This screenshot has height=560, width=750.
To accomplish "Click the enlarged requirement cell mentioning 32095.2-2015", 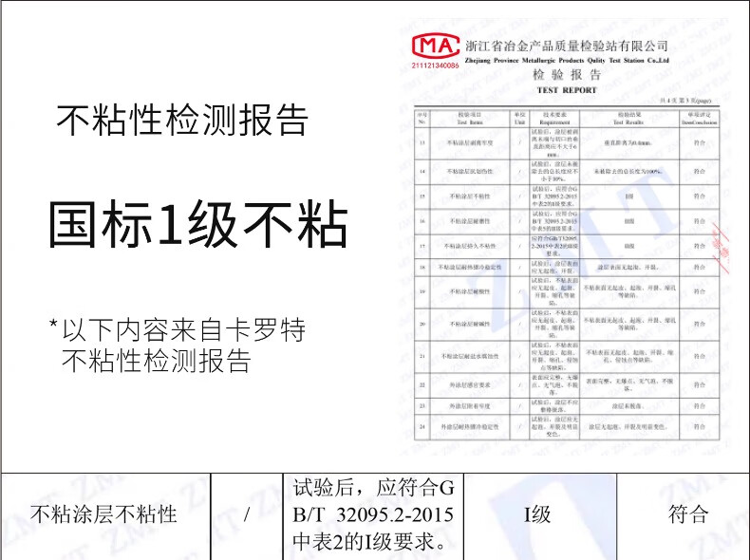I will (373, 515).
